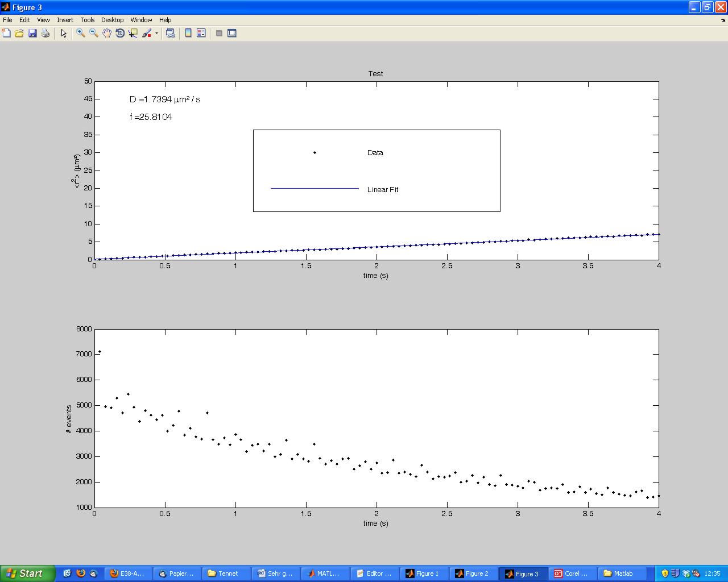Click the New Figure icon
Screen dimensions: 728x582
pyautogui.click(x=6, y=34)
